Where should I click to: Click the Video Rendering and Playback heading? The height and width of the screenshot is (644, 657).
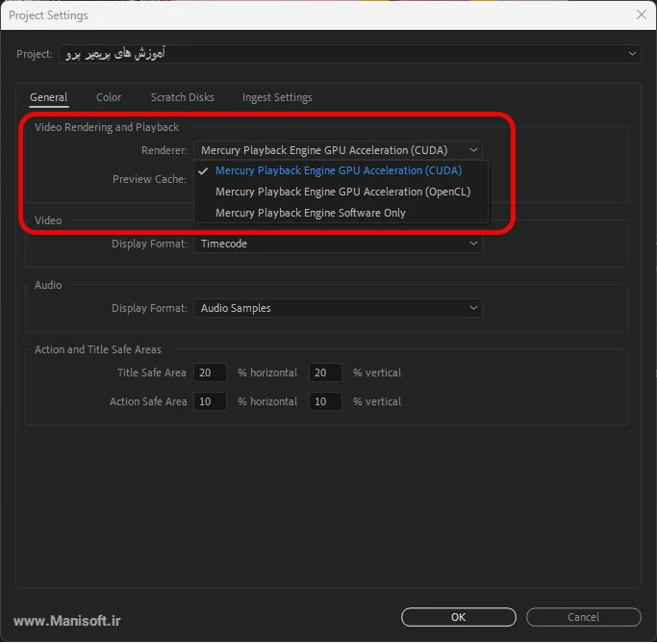tap(107, 127)
